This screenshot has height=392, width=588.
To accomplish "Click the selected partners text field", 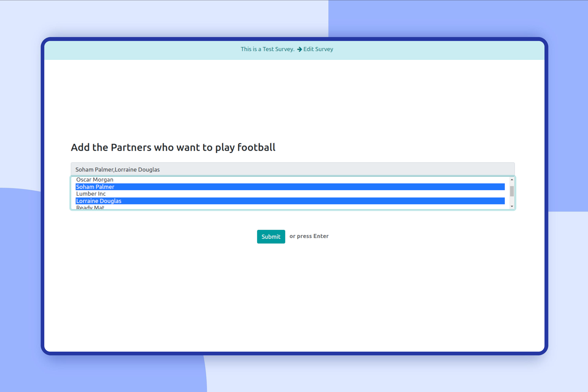I will click(x=292, y=170).
